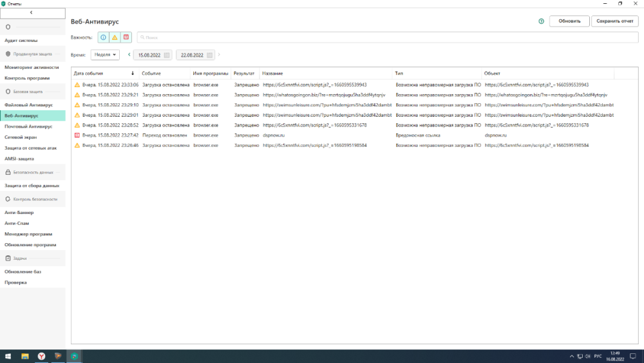Open Мониторинг активности report
Screen dimensions: 644x363
[32, 67]
